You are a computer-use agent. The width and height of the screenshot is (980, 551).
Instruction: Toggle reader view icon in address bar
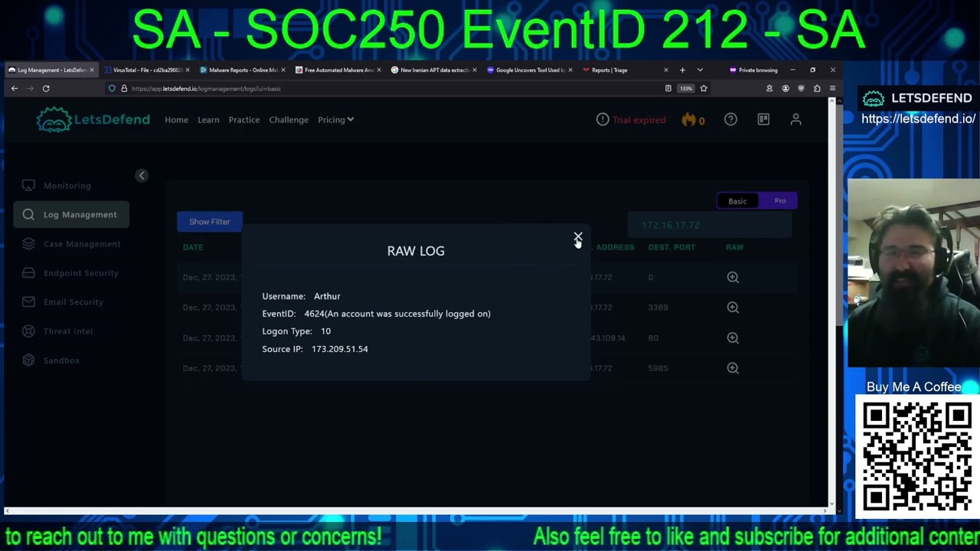click(x=668, y=89)
